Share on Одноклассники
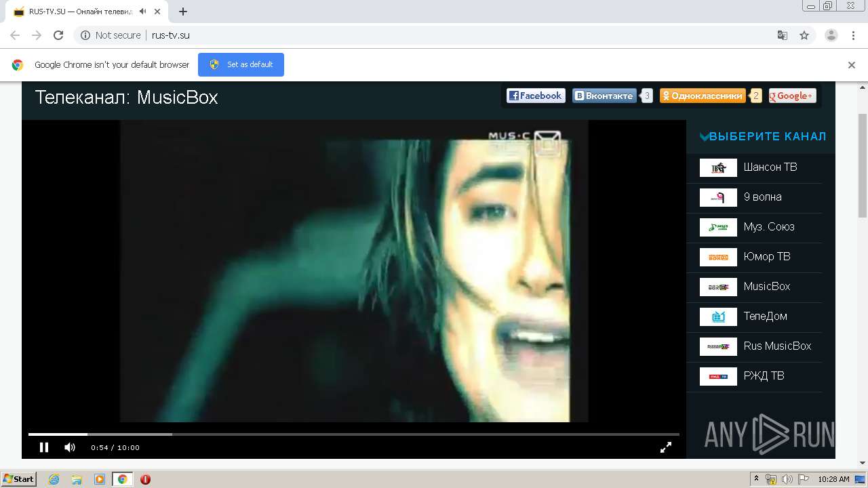The height and width of the screenshot is (488, 868). tap(703, 96)
